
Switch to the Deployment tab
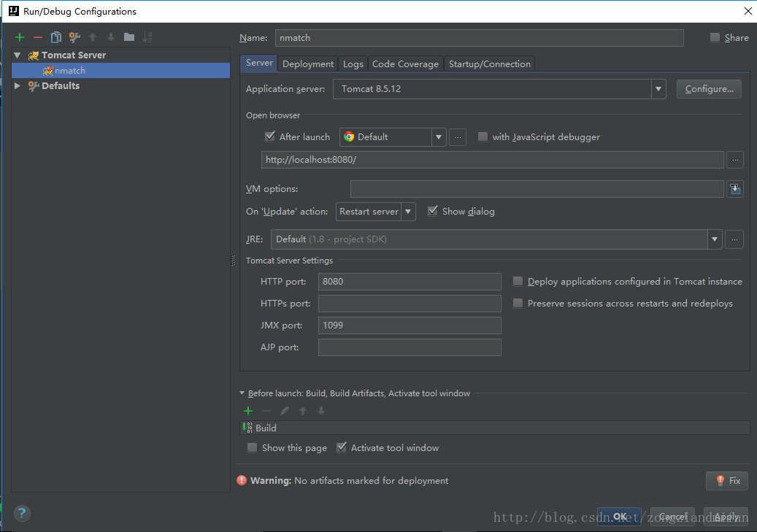click(x=307, y=63)
